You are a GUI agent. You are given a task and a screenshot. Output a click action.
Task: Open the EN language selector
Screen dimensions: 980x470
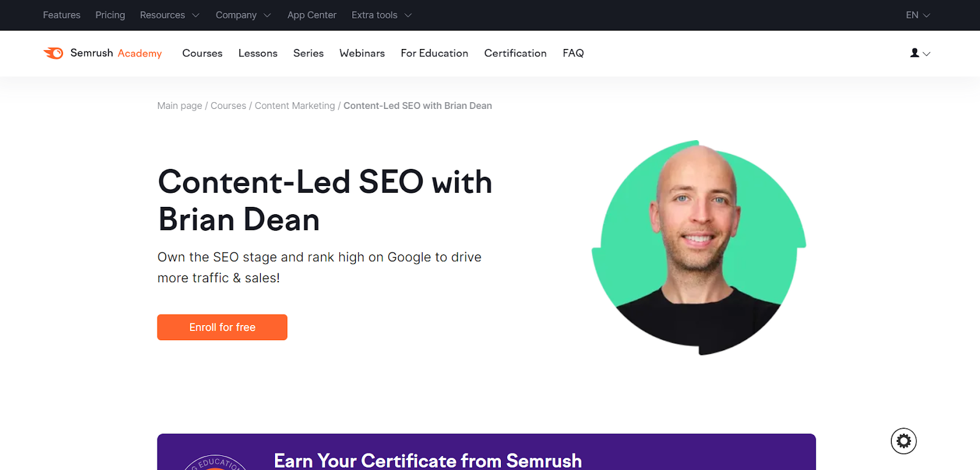click(918, 15)
